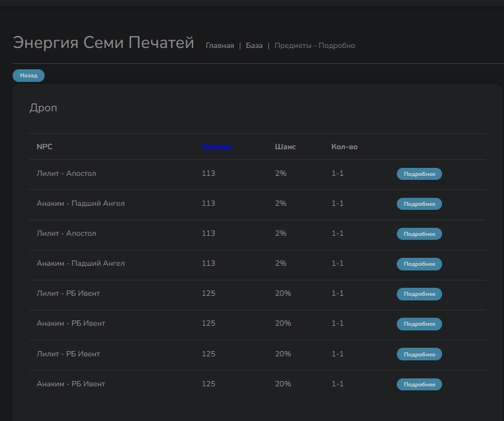Viewport: 504px width, 421px height.
Task: Open Подробнее for first Анаким - РБ Ивент row
Action: click(419, 324)
